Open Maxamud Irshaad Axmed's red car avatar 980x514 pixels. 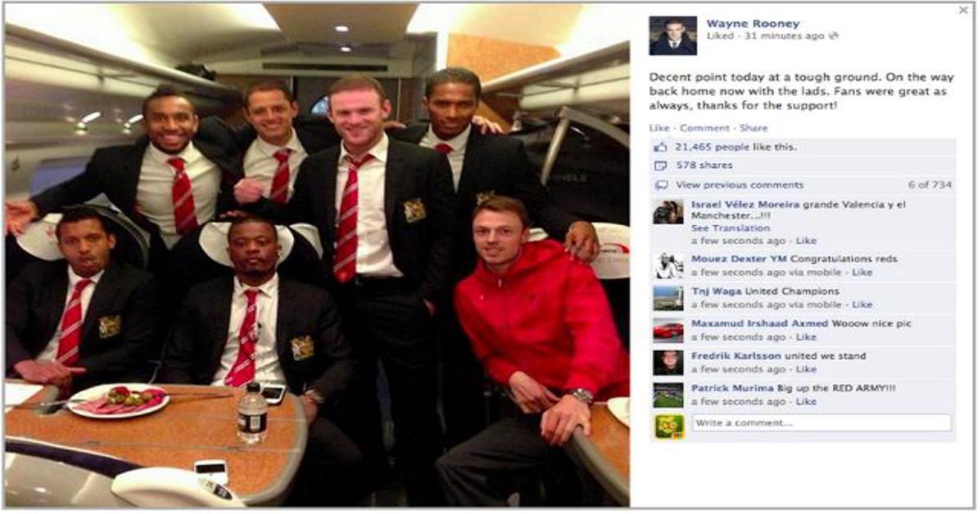668,330
